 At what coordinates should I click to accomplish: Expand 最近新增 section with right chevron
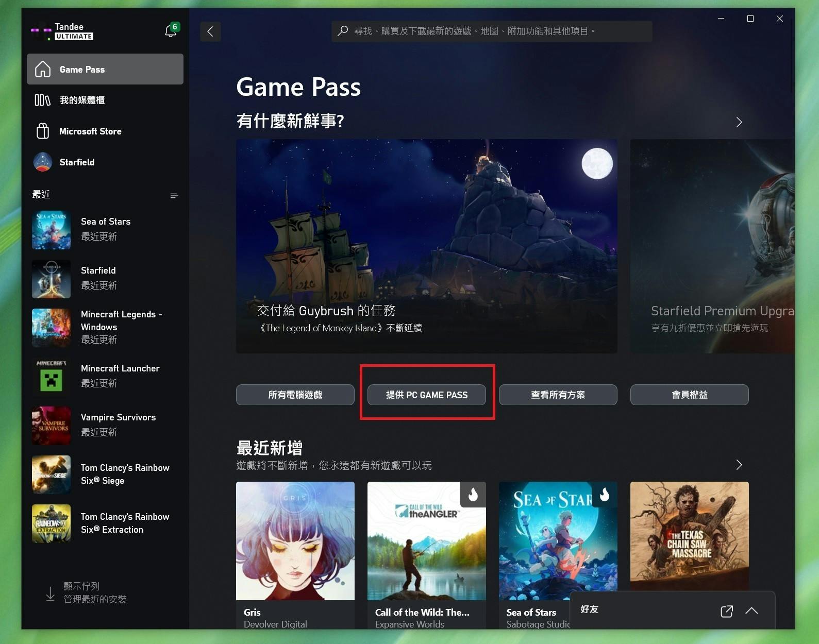[x=739, y=465]
